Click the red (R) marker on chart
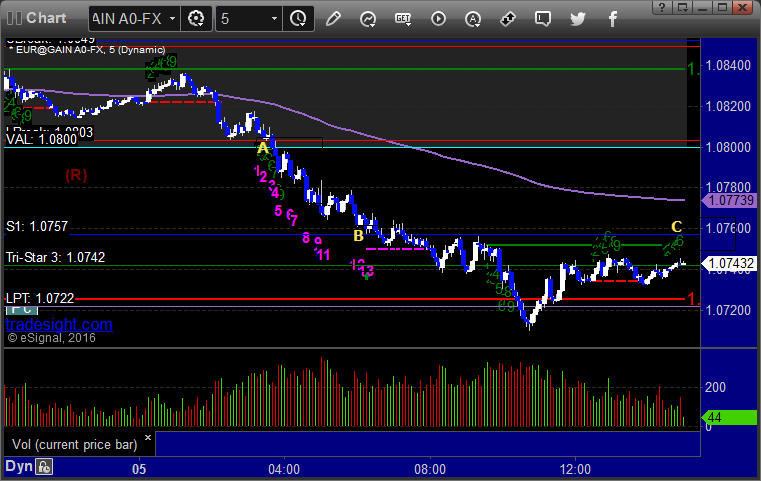The height and width of the screenshot is (481, 761). coord(76,175)
